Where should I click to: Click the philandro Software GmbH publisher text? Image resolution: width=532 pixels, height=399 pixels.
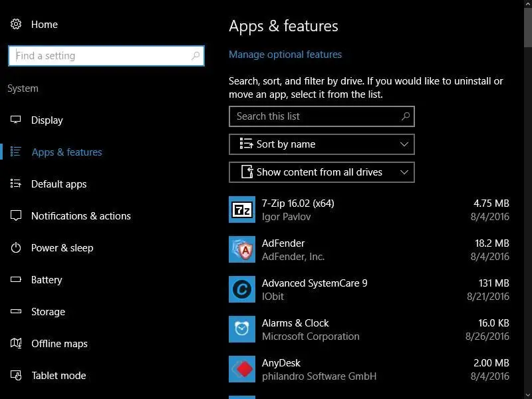[x=319, y=376]
